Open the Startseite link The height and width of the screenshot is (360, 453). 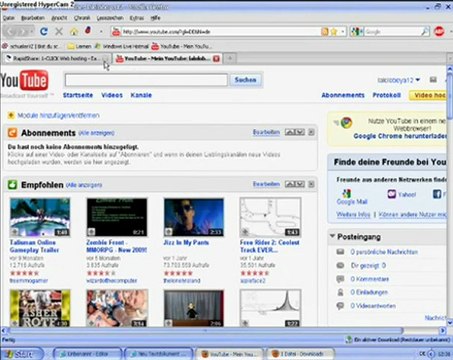[78, 95]
